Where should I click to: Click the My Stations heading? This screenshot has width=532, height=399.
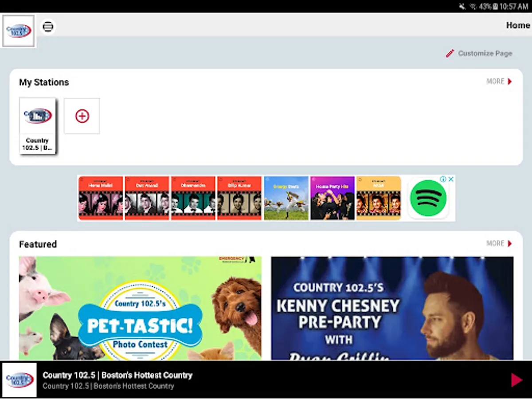[x=44, y=82]
